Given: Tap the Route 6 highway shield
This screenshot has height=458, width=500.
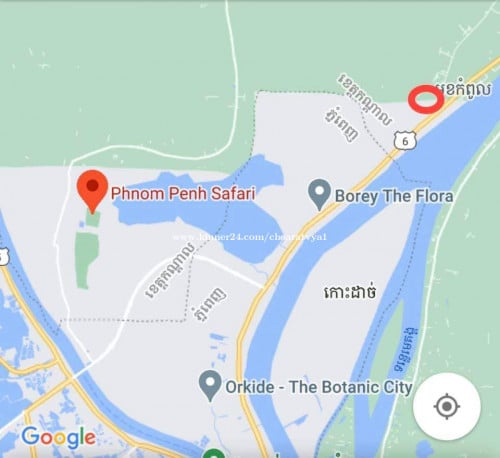Looking at the screenshot, I should tap(405, 140).
